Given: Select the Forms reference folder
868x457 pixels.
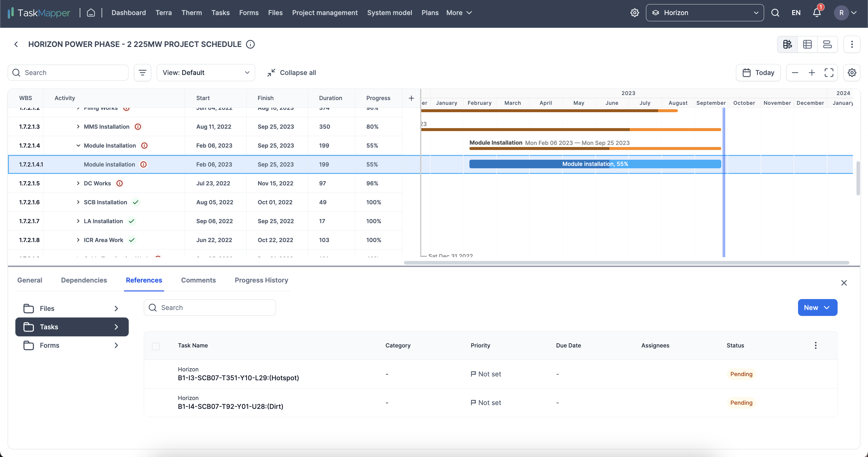Looking at the screenshot, I should coord(72,345).
